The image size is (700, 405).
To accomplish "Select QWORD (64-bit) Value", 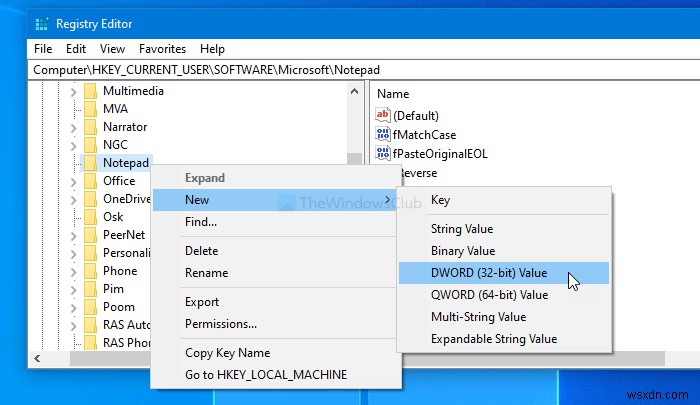I will point(504,295).
